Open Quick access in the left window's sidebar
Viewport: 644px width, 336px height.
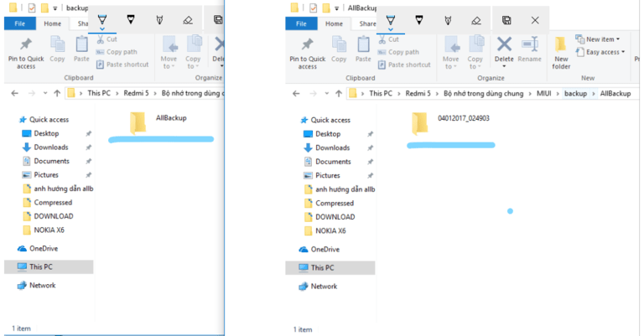click(44, 120)
